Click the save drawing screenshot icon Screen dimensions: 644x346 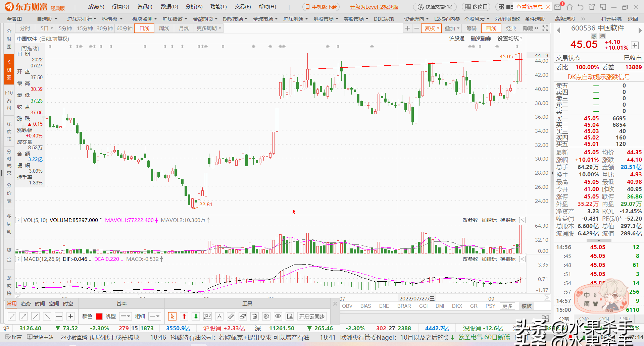290,316
